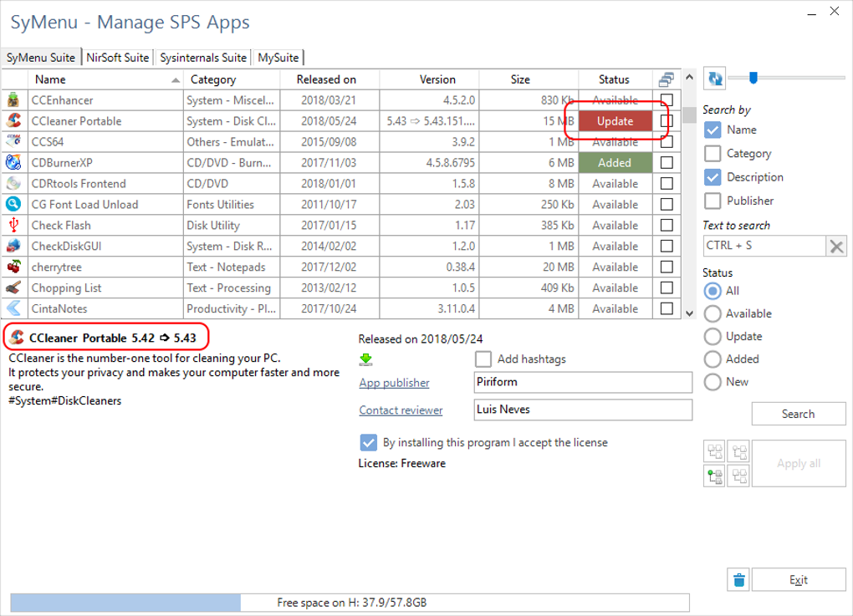Click the red Update status button
853x616 pixels.
pyautogui.click(x=615, y=120)
